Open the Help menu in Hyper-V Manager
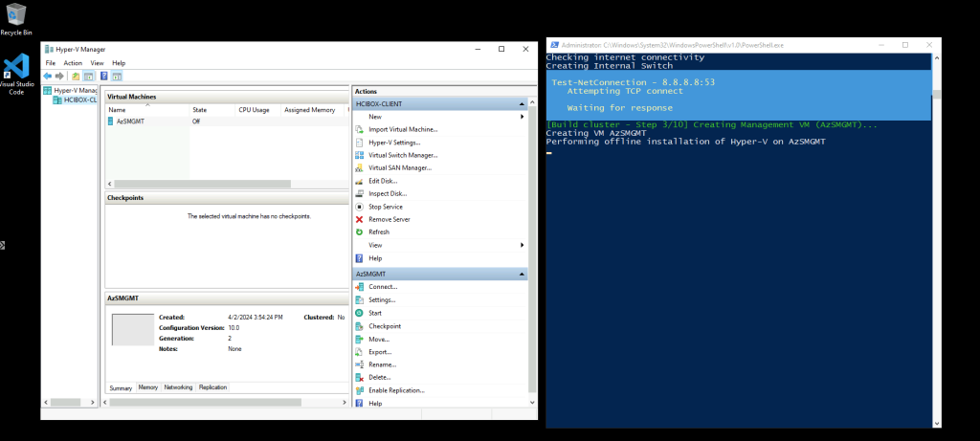The height and width of the screenshot is (441, 980). 119,63
